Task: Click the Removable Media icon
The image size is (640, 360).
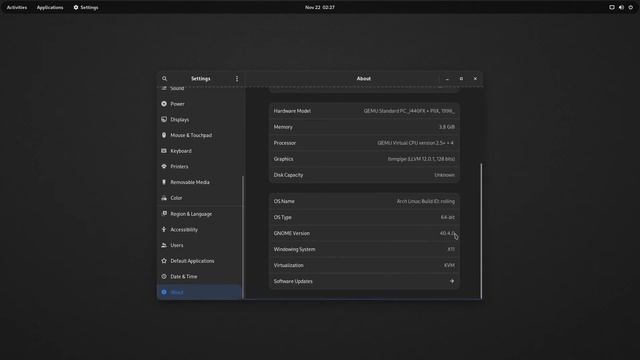Action: [x=164, y=182]
